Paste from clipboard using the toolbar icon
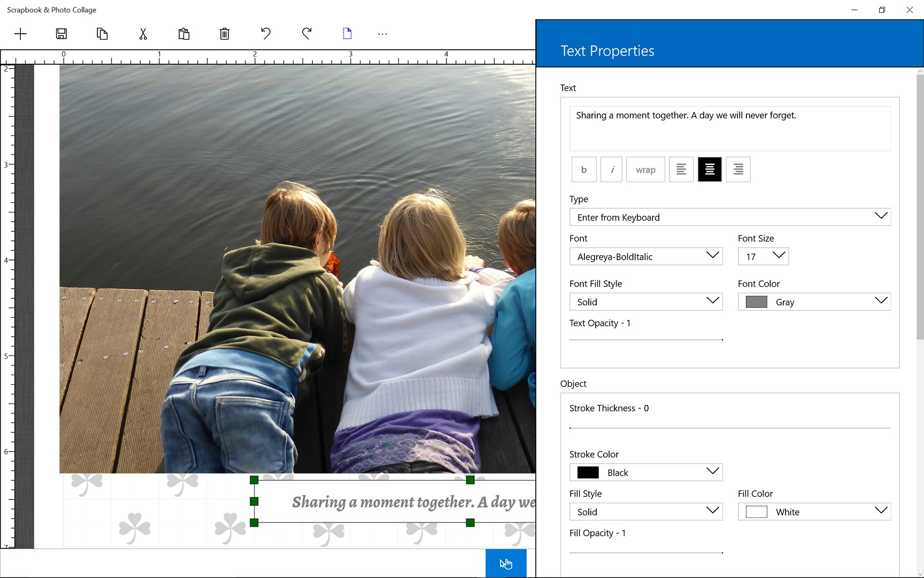Screen dimensions: 924x578 (x=184, y=34)
